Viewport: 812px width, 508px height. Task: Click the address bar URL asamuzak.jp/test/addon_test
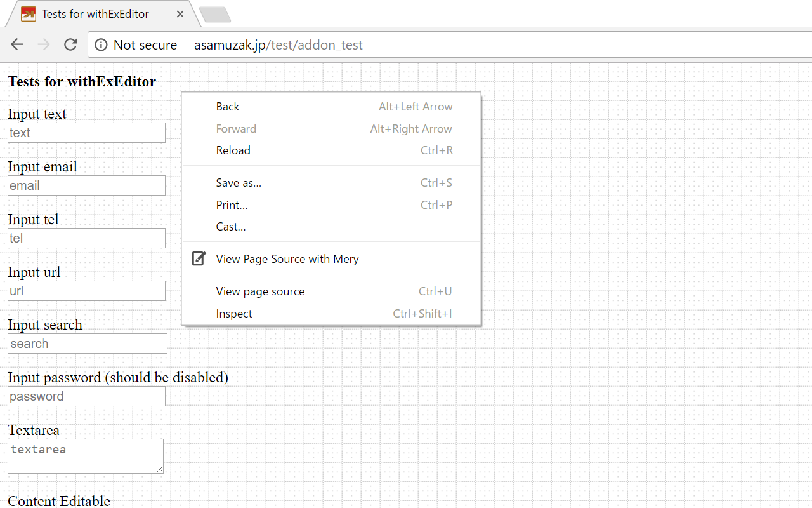(278, 45)
